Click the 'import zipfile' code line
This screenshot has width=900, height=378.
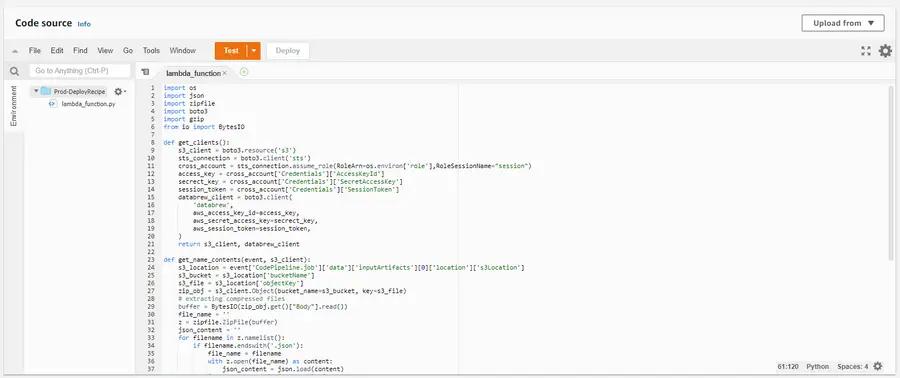[189, 103]
